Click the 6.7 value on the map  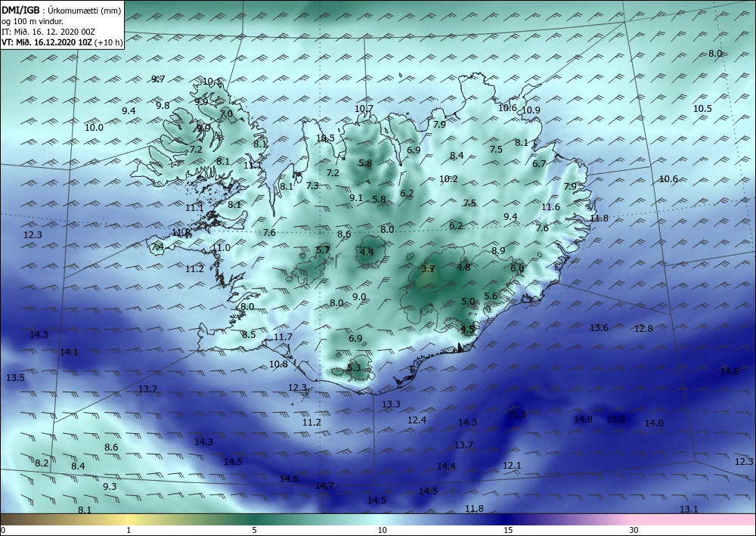click(539, 164)
